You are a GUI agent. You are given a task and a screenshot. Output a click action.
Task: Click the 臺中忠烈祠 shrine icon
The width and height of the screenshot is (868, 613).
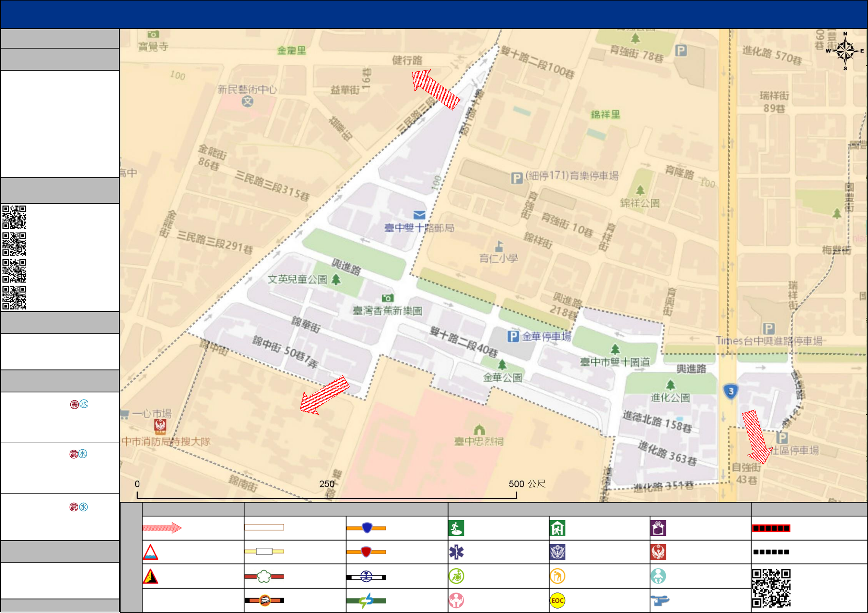479,429
